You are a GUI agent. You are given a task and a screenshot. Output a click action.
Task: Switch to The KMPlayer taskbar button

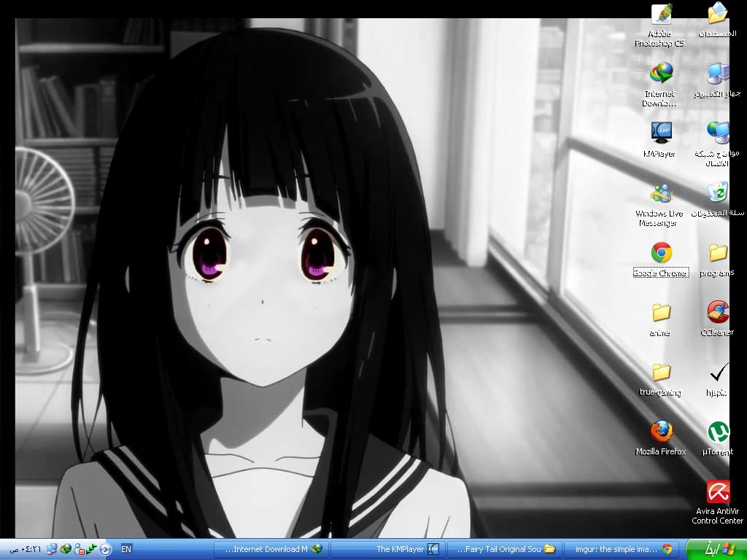coord(388,550)
